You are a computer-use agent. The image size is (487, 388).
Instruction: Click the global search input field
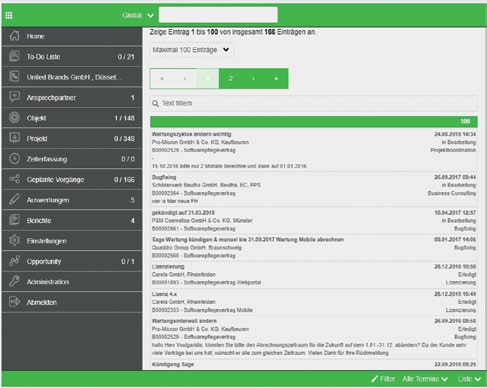(x=218, y=15)
